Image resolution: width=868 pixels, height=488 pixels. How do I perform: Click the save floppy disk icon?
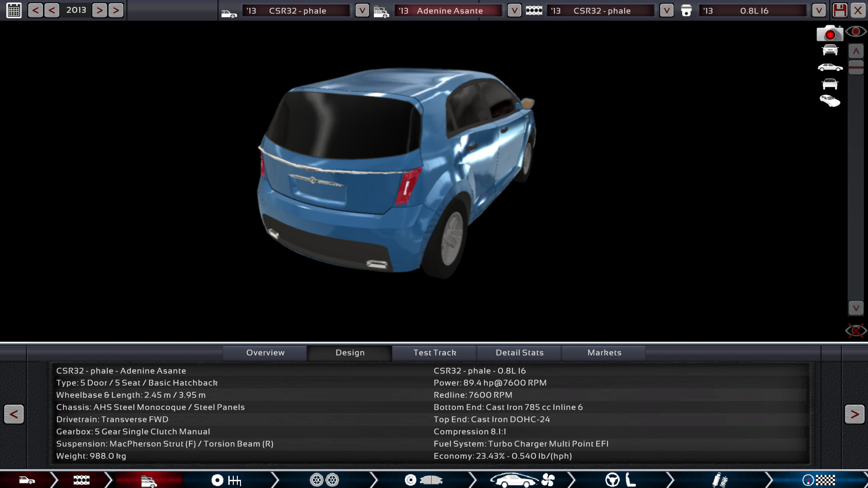pos(840,10)
